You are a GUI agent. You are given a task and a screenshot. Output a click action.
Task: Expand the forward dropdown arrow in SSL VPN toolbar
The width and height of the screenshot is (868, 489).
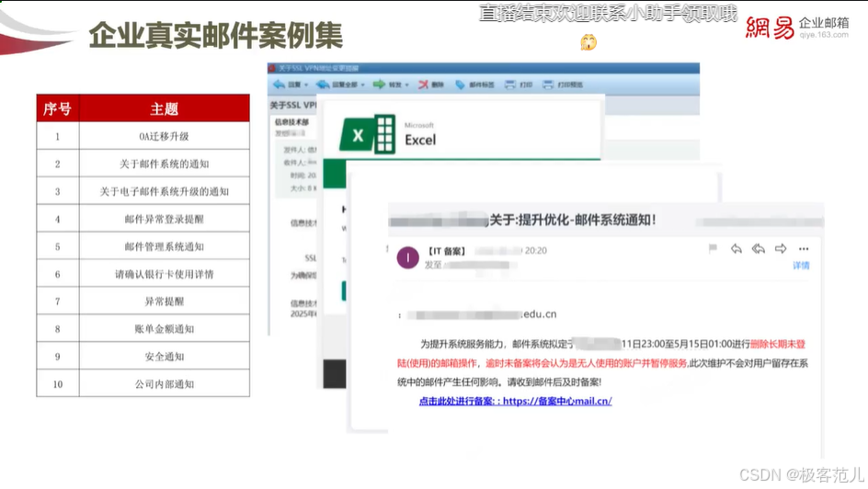[406, 85]
